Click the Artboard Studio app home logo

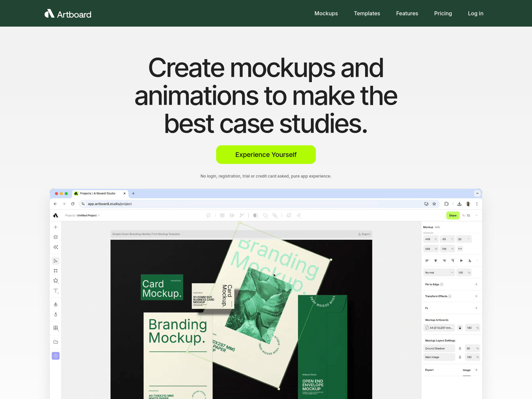coord(56,215)
